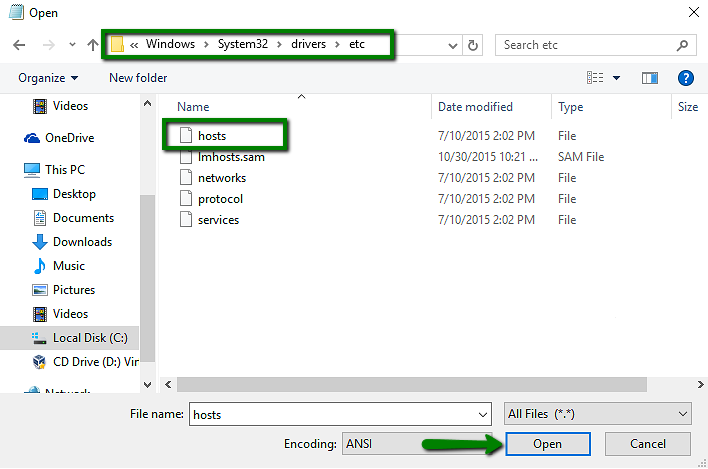The height and width of the screenshot is (469, 708).
Task: Select the lmhosts.sam file
Action: 230,157
